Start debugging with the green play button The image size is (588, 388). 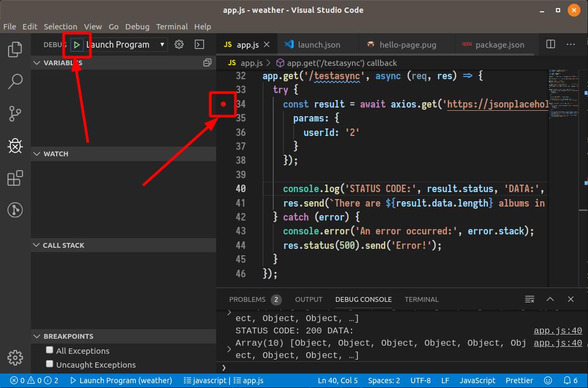(x=77, y=44)
